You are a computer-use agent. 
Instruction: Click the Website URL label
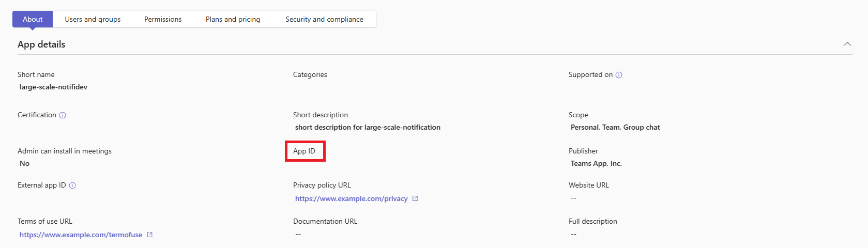pyautogui.click(x=589, y=185)
